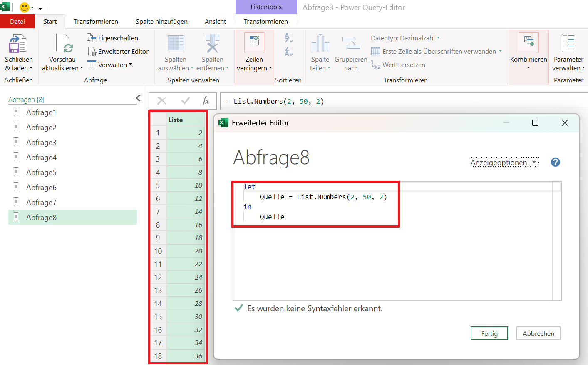Image resolution: width=588 pixels, height=365 pixels.
Task: Sort the list ascending (A-Z)
Action: [289, 38]
